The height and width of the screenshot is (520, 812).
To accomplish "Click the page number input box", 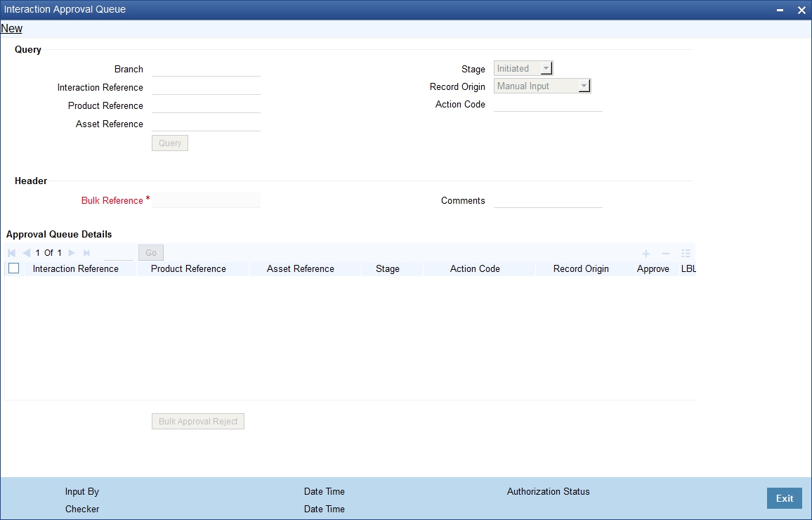I will point(118,253).
